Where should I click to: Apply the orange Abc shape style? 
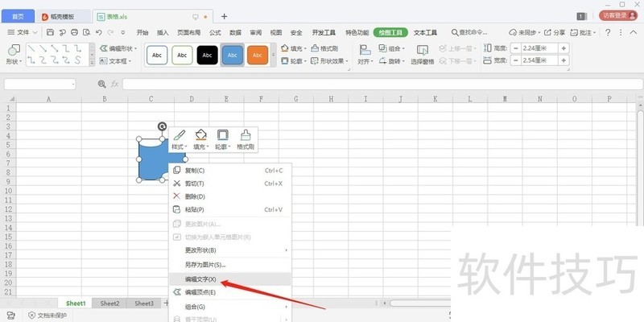[258, 55]
